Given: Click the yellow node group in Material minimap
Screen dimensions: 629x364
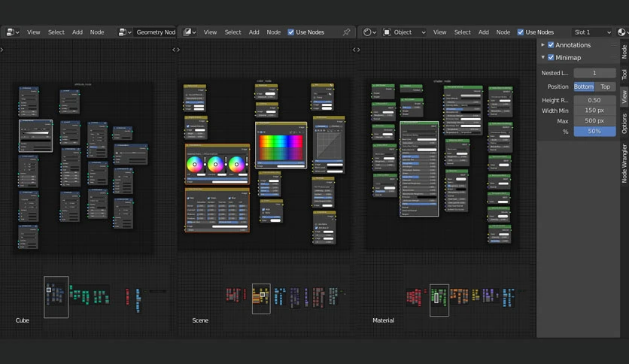Looking at the screenshot, I should (x=476, y=295).
